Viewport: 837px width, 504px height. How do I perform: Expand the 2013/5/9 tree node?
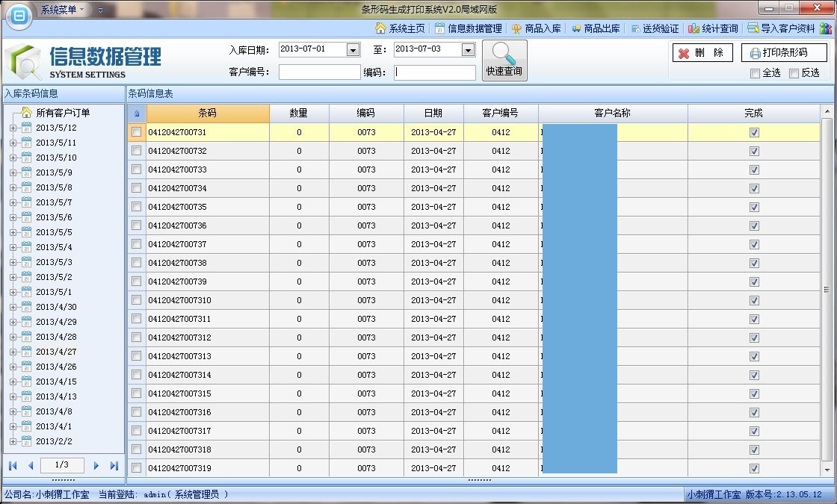coord(13,172)
